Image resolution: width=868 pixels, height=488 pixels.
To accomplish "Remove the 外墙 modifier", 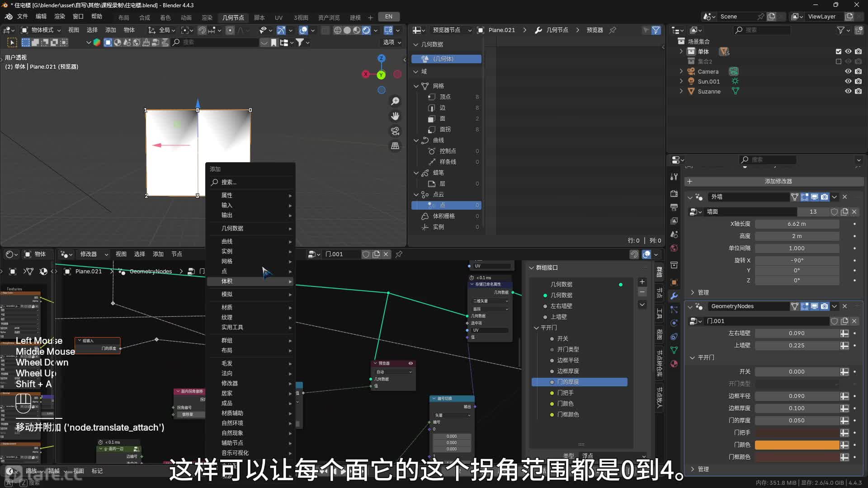I will coord(844,197).
